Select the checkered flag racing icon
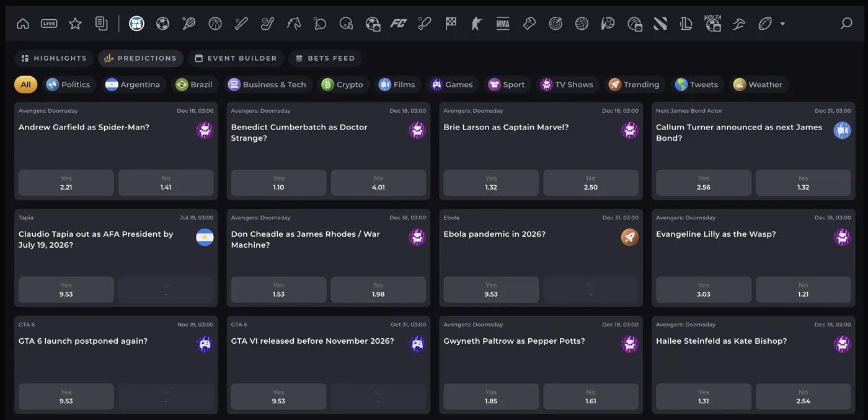This screenshot has width=868, height=420. coord(451,24)
